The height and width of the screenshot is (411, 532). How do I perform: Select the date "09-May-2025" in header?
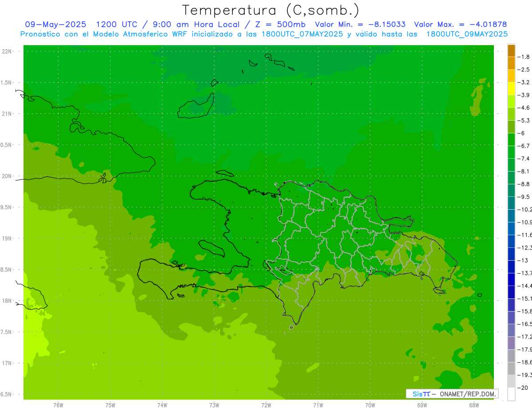pos(55,24)
